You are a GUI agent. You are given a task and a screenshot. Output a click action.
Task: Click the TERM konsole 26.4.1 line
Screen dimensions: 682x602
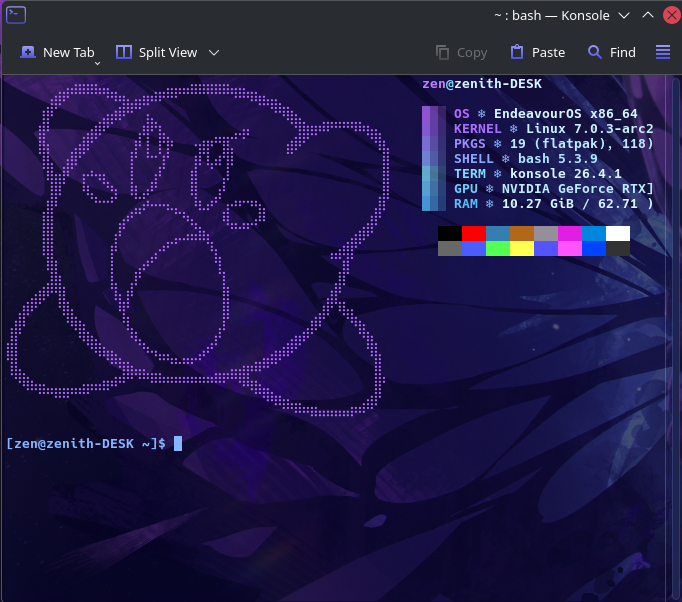tap(538, 174)
